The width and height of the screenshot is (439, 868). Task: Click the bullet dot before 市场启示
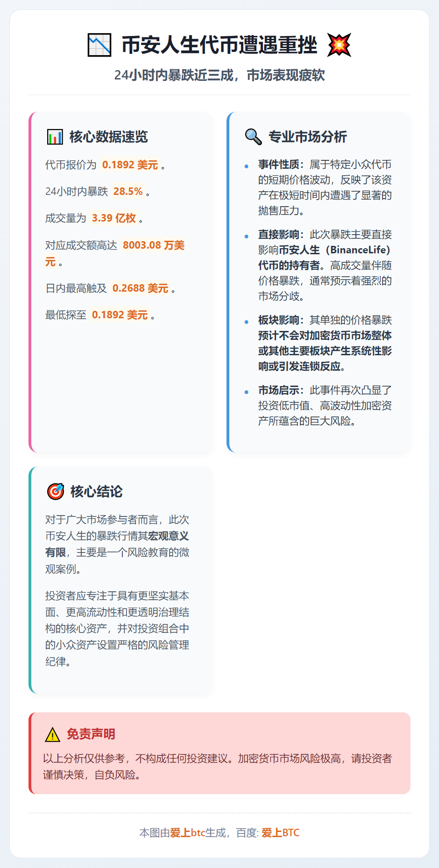click(x=246, y=392)
